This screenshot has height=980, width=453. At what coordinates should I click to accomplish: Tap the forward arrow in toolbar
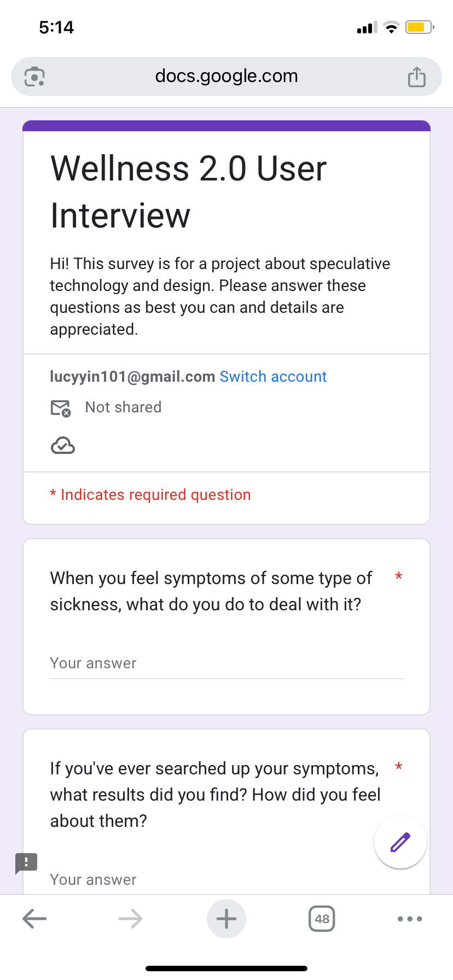click(x=130, y=919)
